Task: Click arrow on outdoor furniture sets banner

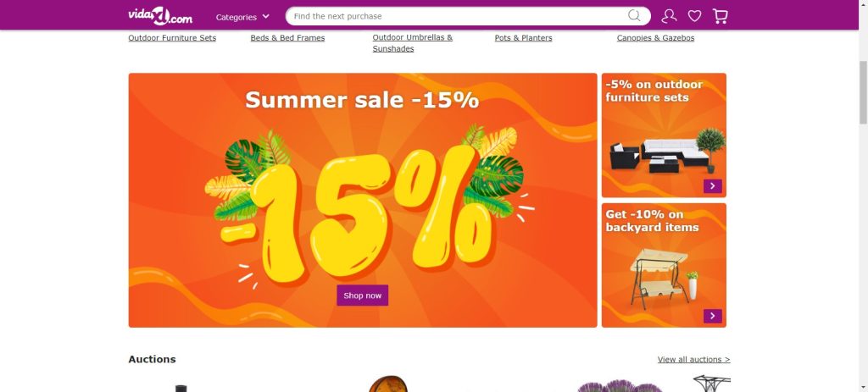Action: point(712,186)
